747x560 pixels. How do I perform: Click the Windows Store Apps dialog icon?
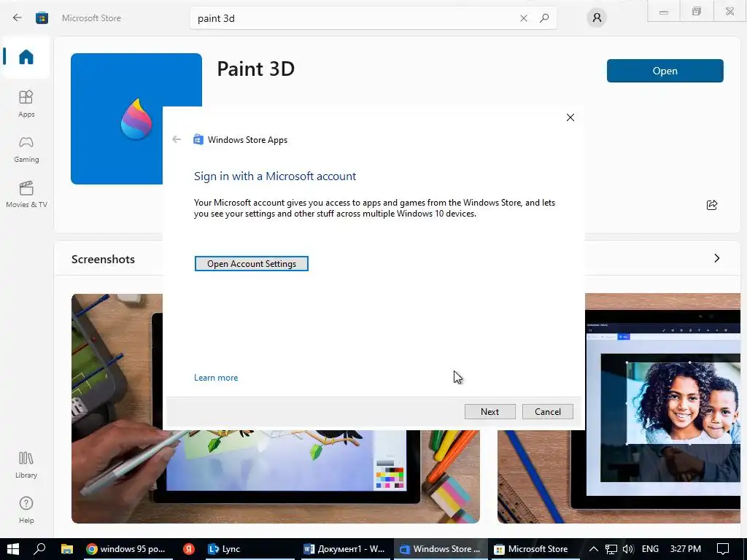[198, 139]
